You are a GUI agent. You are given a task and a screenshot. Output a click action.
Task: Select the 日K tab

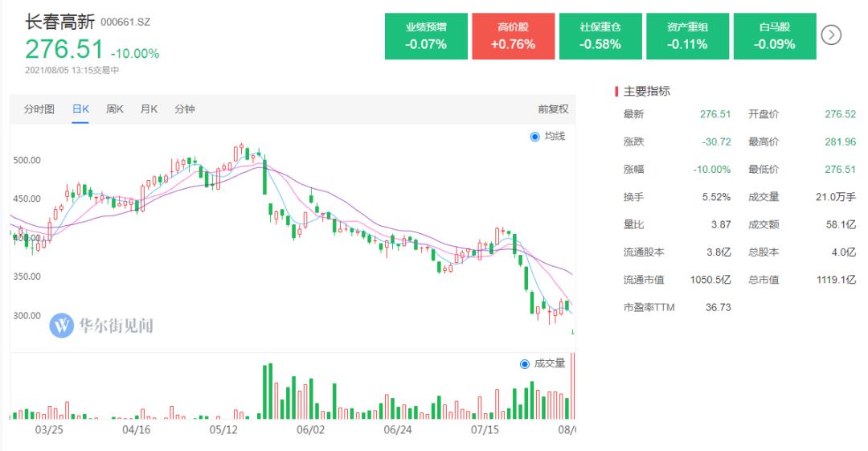80,109
